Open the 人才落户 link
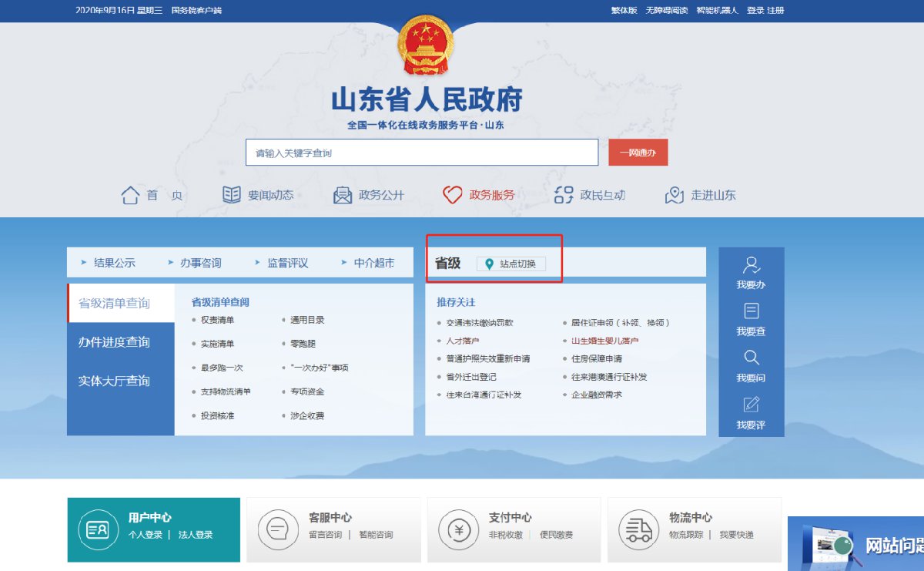 click(462, 341)
